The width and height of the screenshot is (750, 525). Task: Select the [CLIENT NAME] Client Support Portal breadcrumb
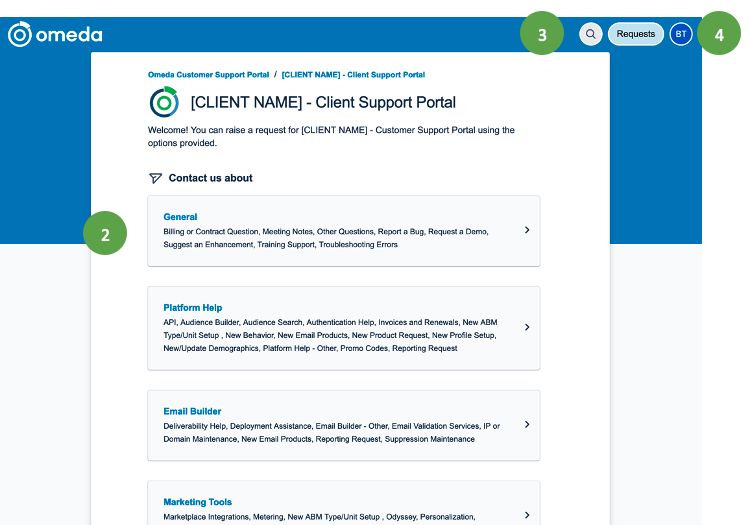[x=353, y=75]
